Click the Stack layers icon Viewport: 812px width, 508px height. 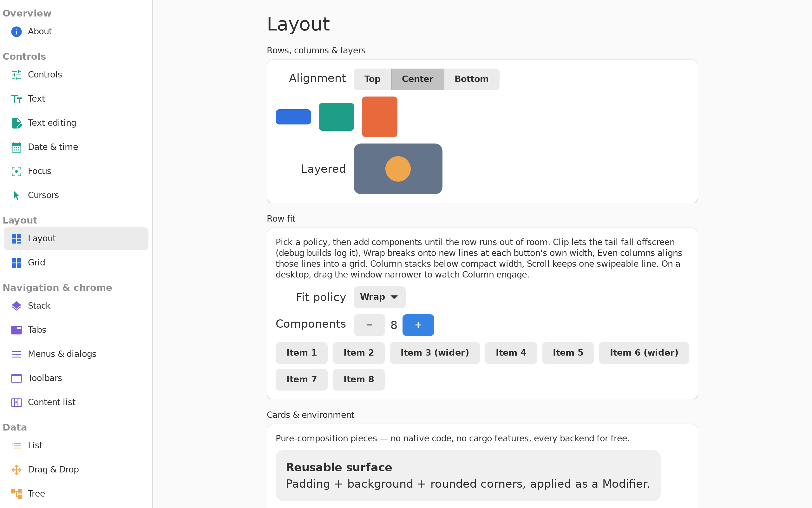(16, 306)
